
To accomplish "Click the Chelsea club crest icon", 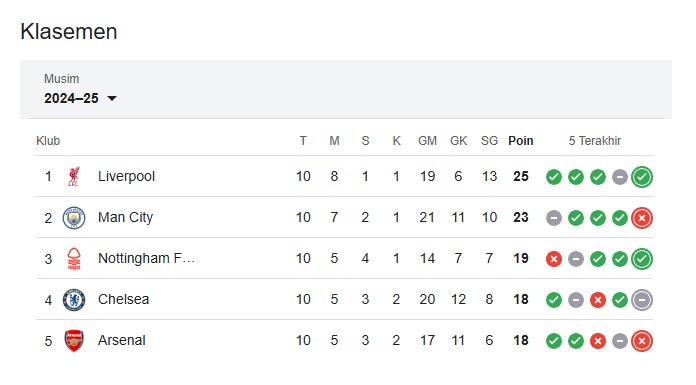I will (74, 300).
